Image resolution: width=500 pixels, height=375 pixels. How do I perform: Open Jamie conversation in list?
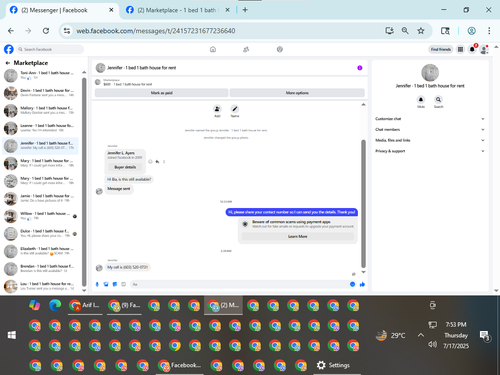click(x=40, y=198)
